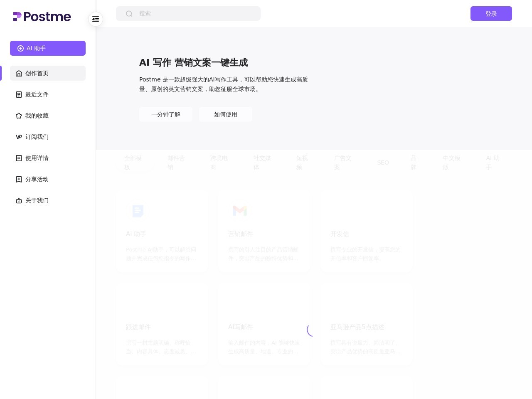Viewport: 532px width, 399px height.
Task: Click the file icon beside 最近文件
Action: pos(19,94)
